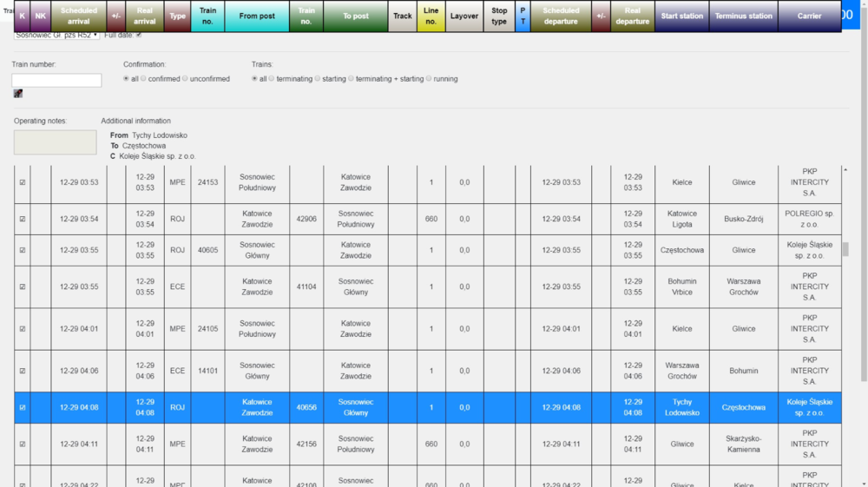Sort by Scheduled arrival column header

(79, 16)
